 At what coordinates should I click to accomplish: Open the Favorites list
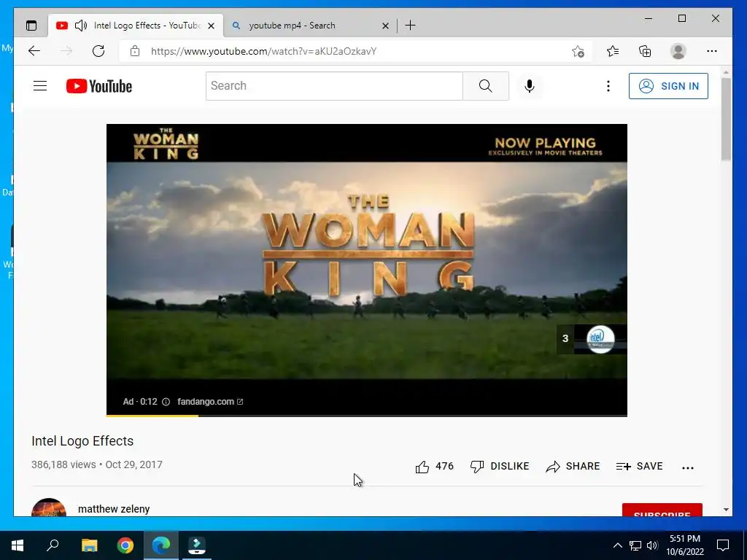coord(613,51)
